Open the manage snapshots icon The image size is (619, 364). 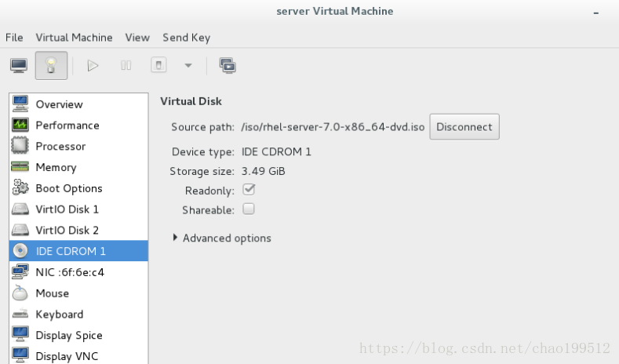pos(228,66)
